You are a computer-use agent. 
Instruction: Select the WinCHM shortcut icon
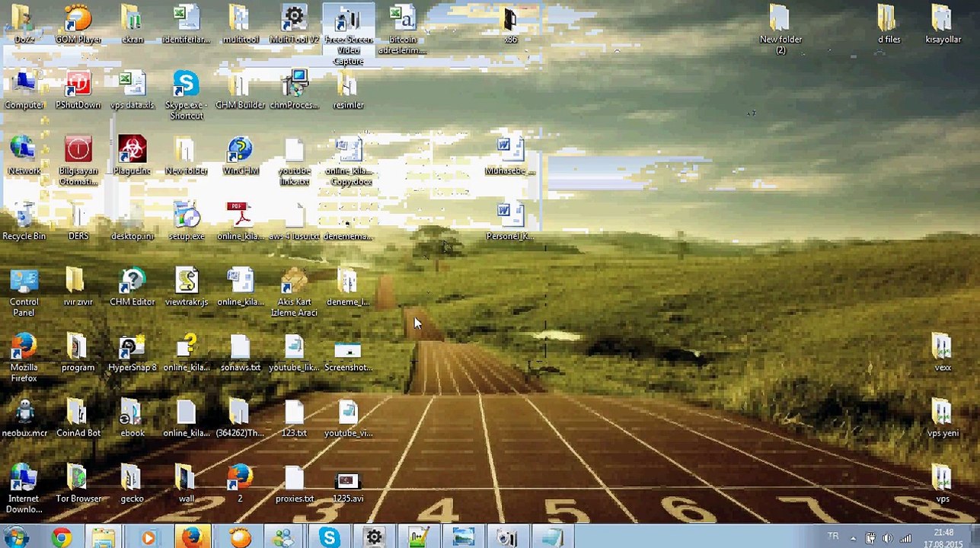point(241,156)
